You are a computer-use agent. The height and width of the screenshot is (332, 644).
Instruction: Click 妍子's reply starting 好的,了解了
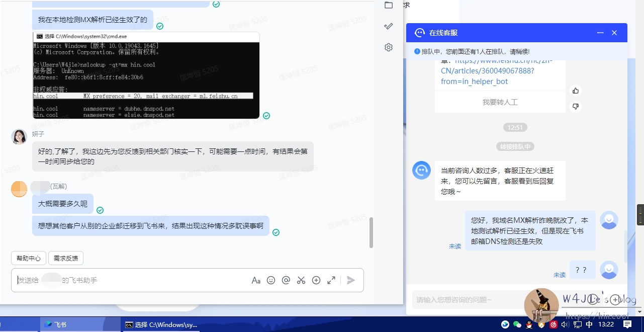(x=173, y=156)
